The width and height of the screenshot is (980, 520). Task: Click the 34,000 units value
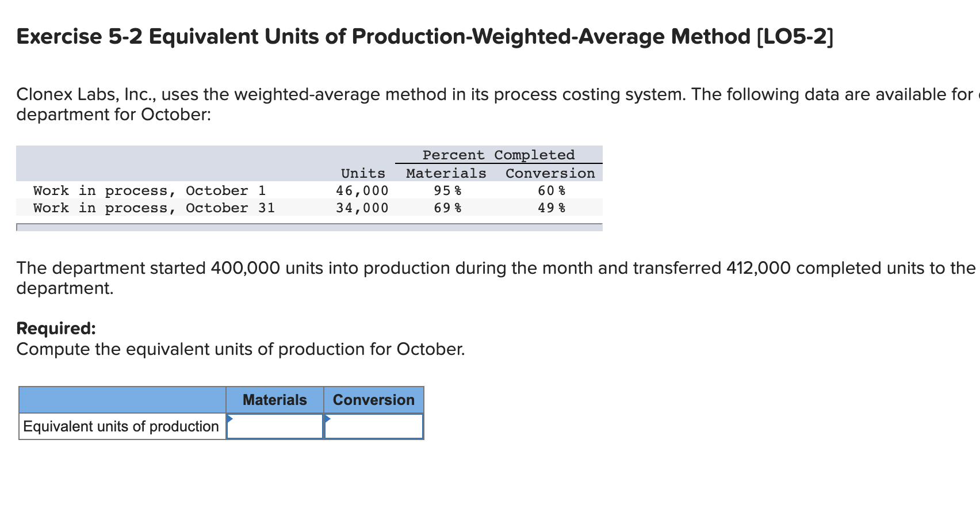coord(362,208)
